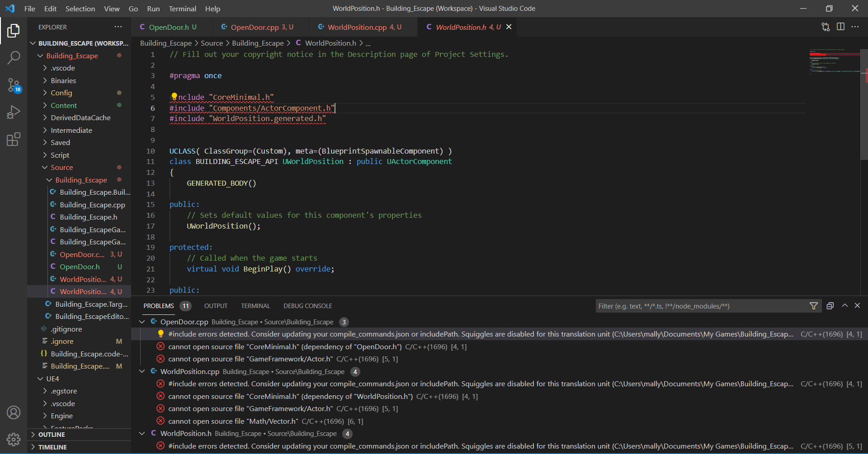Viewport: 868px width, 454px height.
Task: Open the Manage settings gear
Action: pyautogui.click(x=14, y=439)
